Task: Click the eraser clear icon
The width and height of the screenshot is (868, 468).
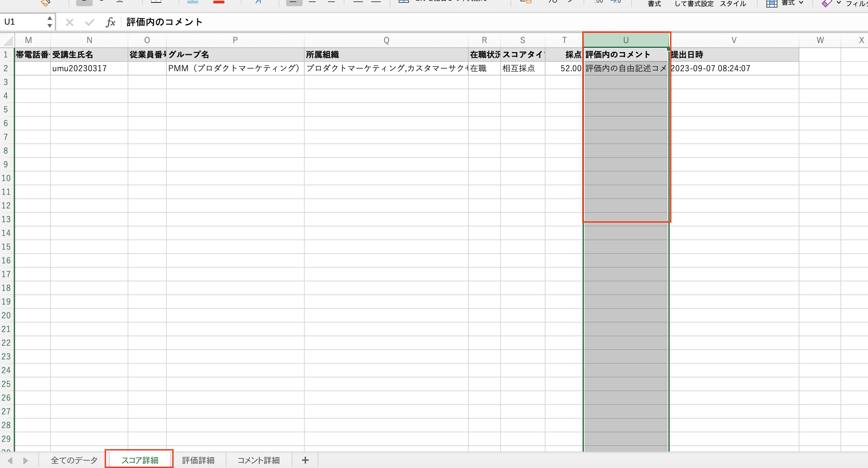Action: [827, 3]
